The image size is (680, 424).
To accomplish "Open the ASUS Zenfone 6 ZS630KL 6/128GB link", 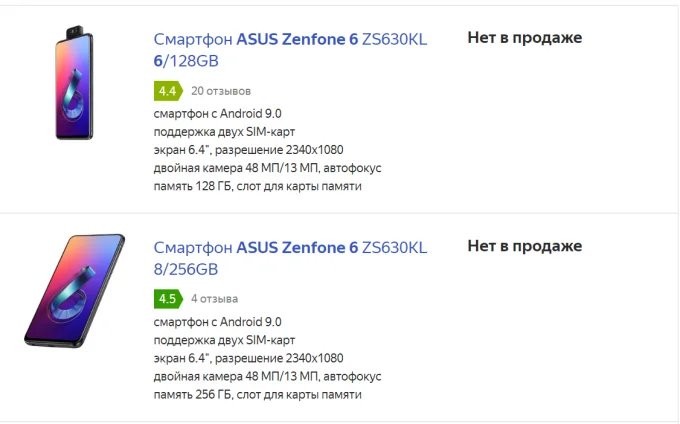I will 290,50.
